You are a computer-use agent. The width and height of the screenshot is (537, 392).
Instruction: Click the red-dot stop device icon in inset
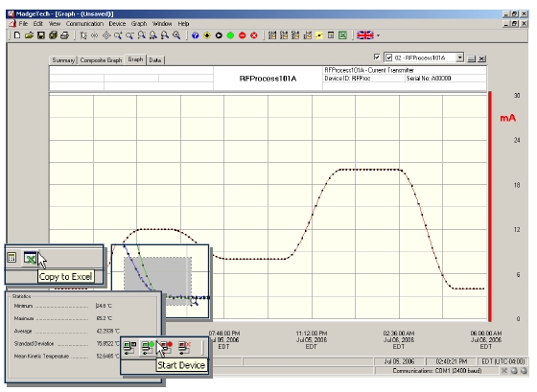click(x=166, y=347)
